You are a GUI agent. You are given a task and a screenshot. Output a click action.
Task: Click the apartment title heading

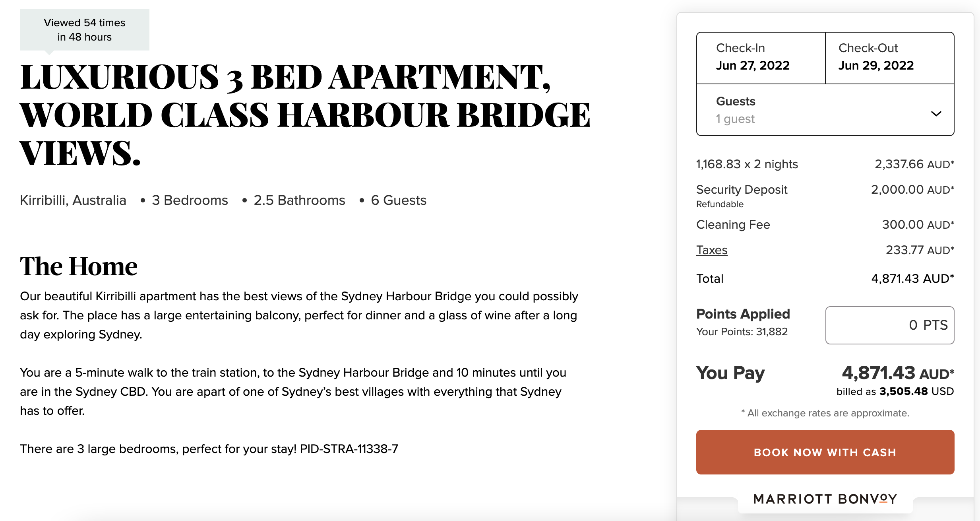[x=304, y=115]
